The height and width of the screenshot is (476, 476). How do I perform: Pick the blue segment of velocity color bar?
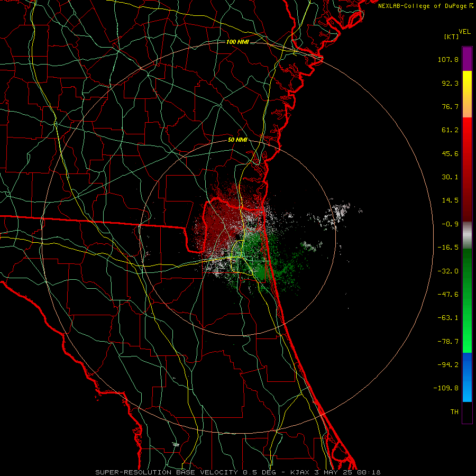click(467, 377)
